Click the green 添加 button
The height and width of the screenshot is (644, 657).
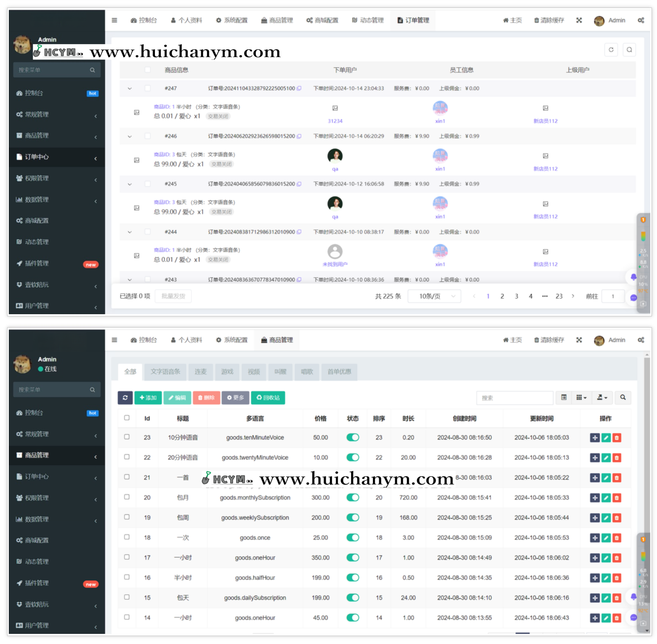(x=148, y=398)
